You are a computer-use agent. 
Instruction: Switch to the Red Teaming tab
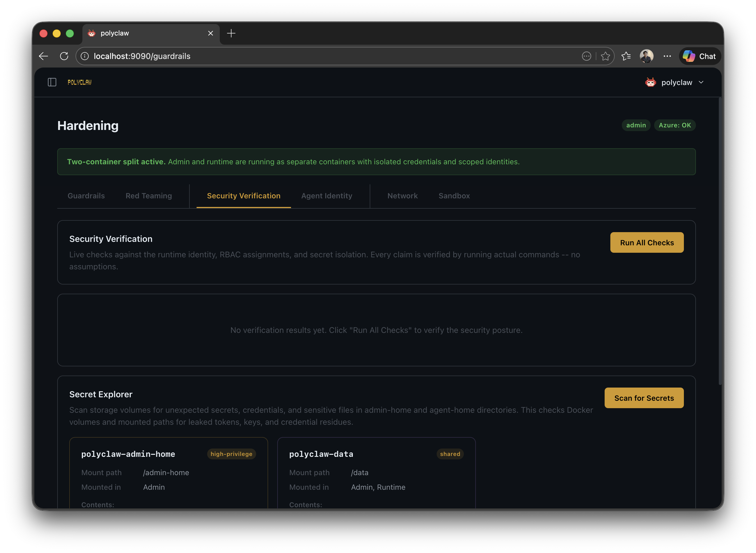[149, 196]
